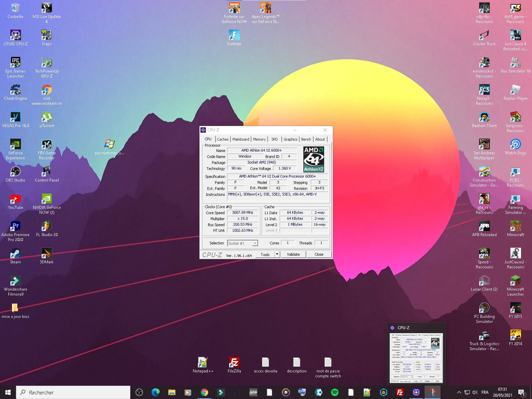532x399 pixels.
Task: Click the Multiplier value x 15.0
Action: (x=243, y=218)
